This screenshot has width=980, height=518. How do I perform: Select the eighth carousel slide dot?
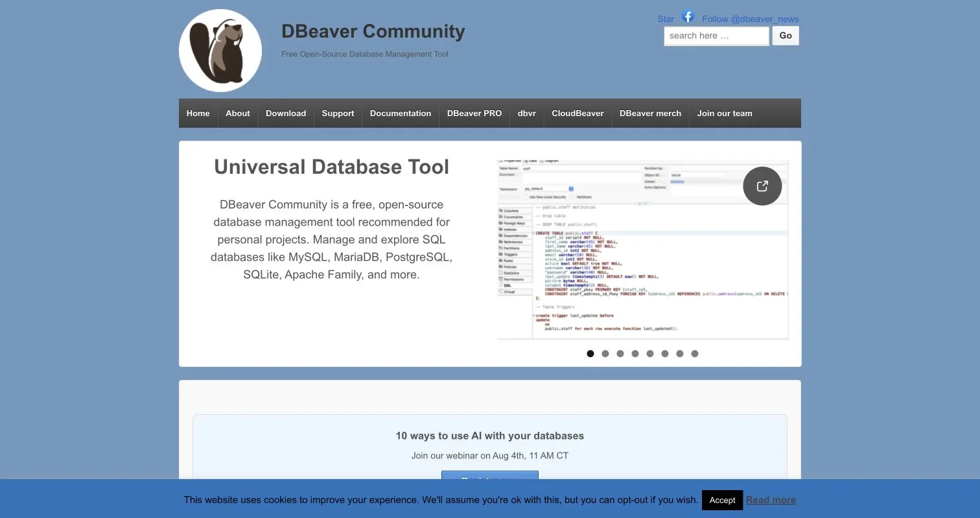[695, 353]
